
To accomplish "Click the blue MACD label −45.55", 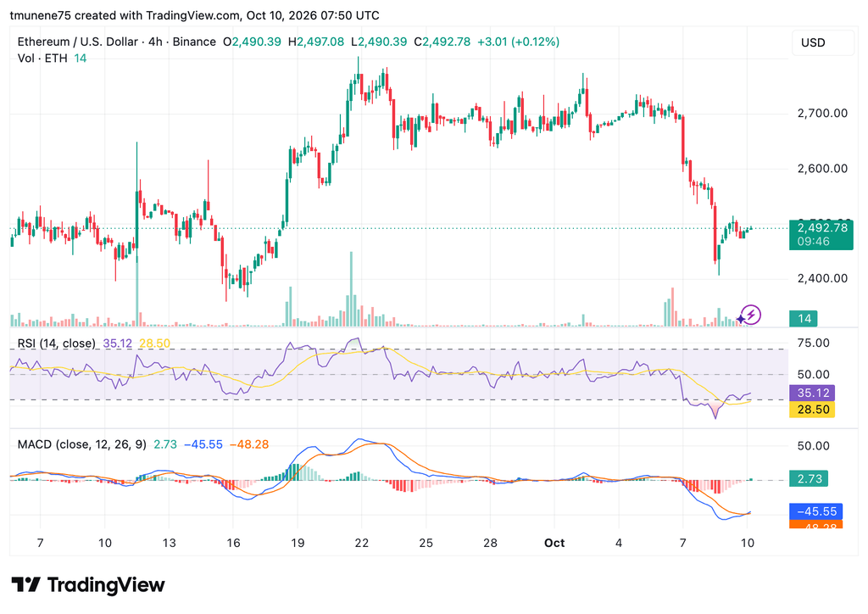I will (816, 511).
